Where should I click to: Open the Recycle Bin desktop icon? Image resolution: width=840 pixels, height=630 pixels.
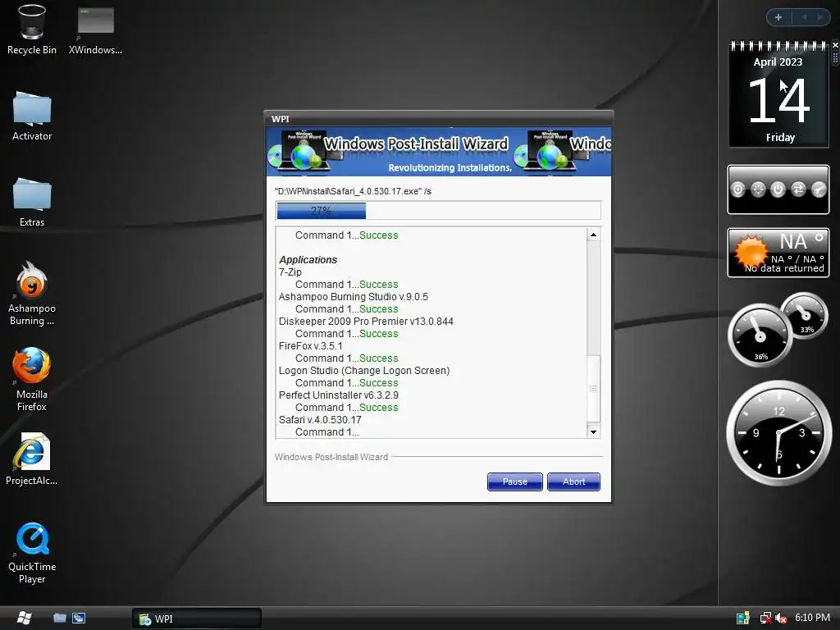coord(32,30)
